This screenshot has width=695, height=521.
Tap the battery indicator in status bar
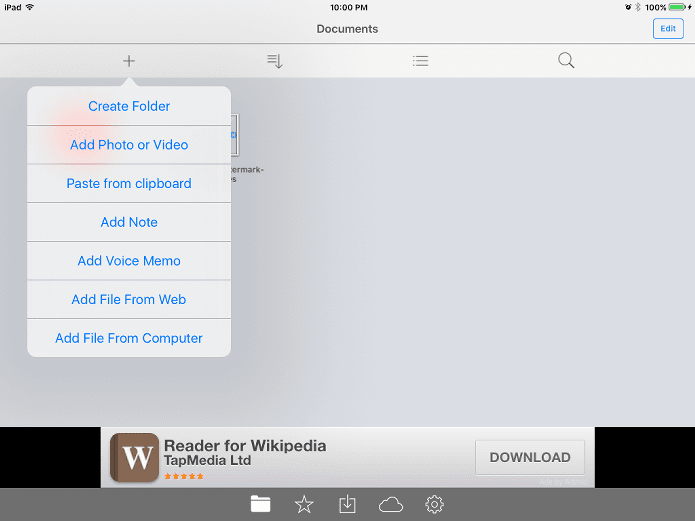point(677,7)
